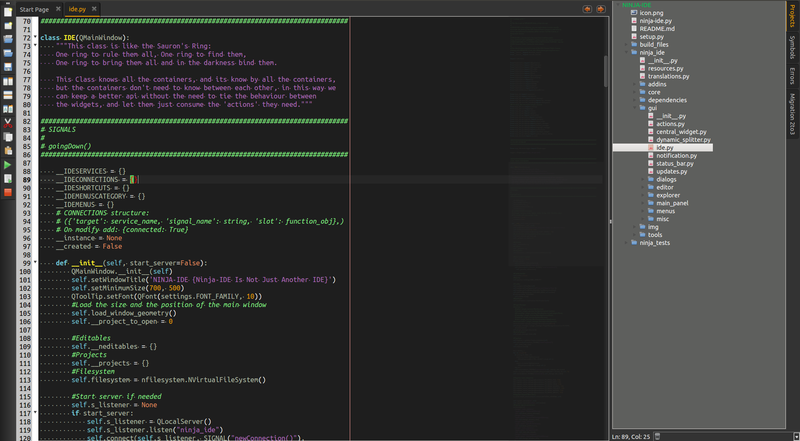
Task: Click the New File icon in left toolbar
Action: coord(8,11)
